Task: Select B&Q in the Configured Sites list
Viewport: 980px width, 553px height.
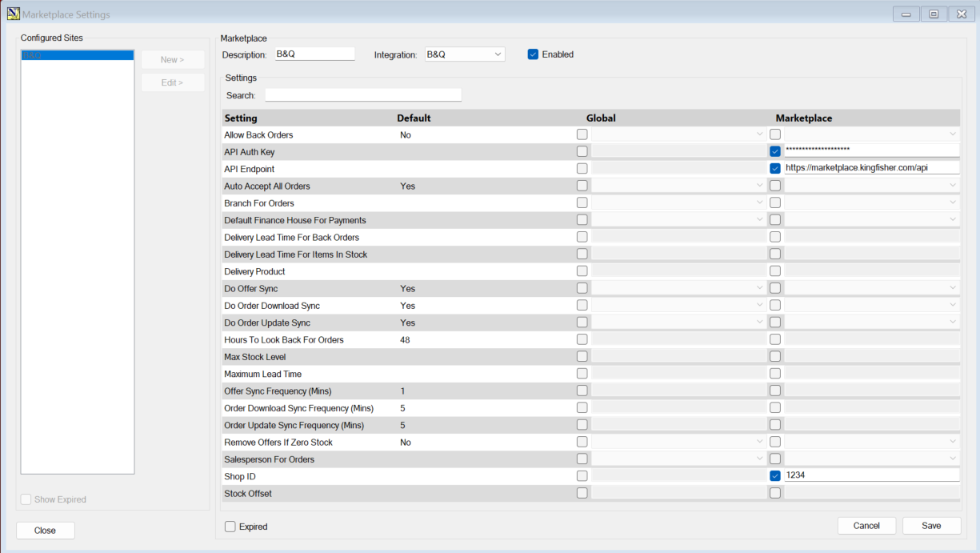Action: pos(77,55)
